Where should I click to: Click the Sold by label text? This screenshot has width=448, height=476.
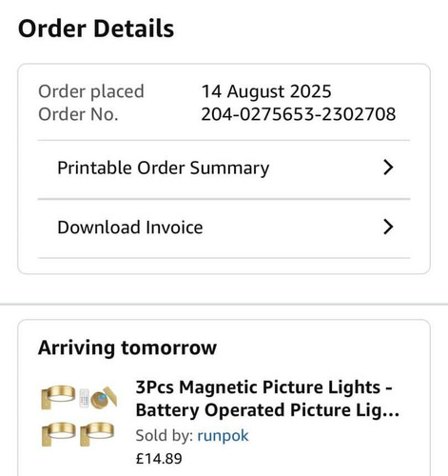(165, 435)
